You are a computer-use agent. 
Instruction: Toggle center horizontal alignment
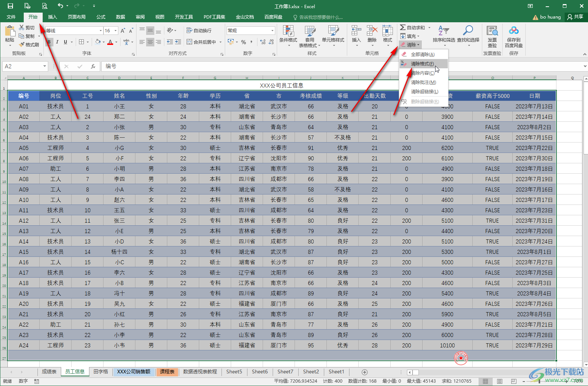(150, 42)
